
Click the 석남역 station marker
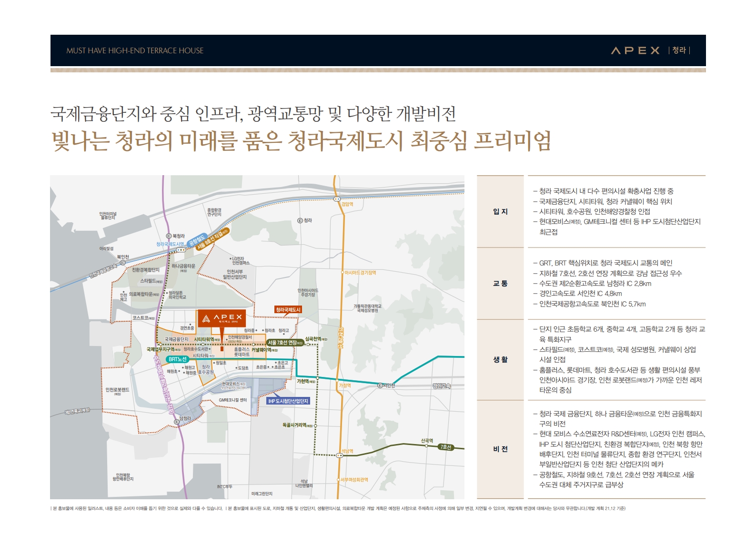[x=340, y=455]
